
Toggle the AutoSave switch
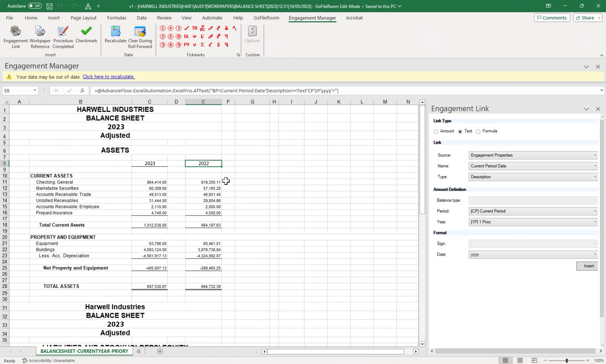35,6
